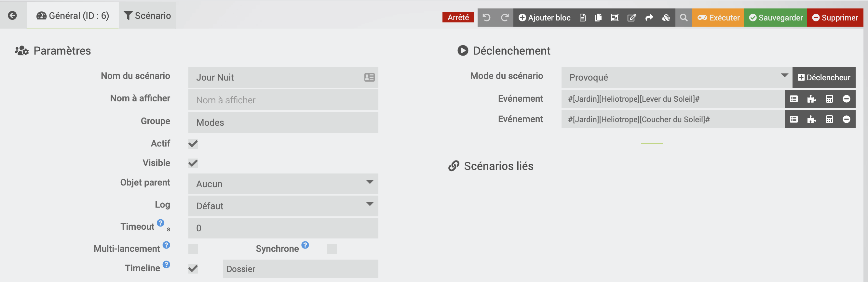Open the text edit pencil icon
Viewport: 868px width, 282px height.
632,18
